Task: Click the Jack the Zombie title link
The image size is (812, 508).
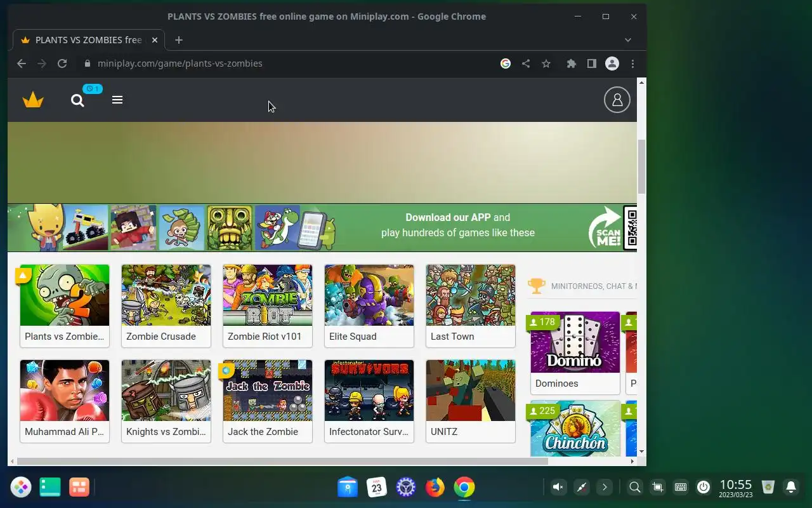Action: pos(263,432)
